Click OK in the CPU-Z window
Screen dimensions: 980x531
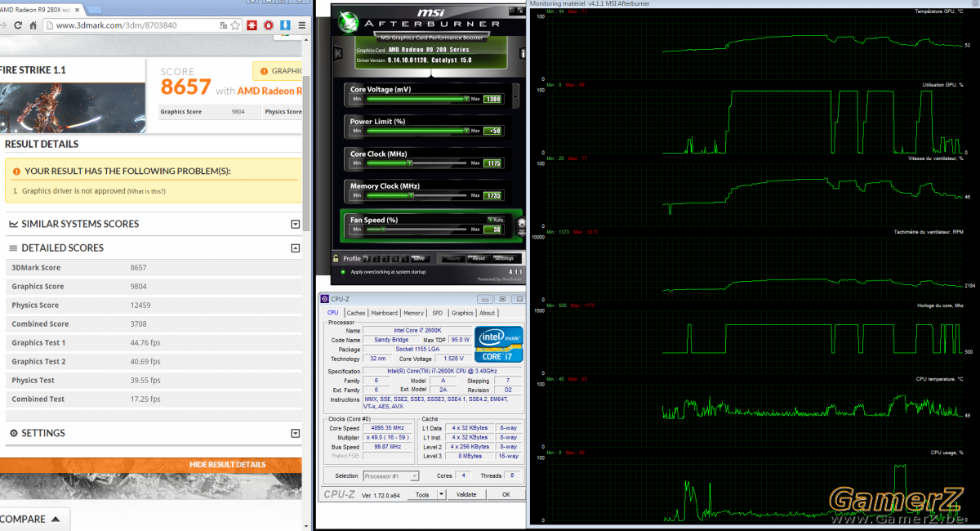click(506, 494)
